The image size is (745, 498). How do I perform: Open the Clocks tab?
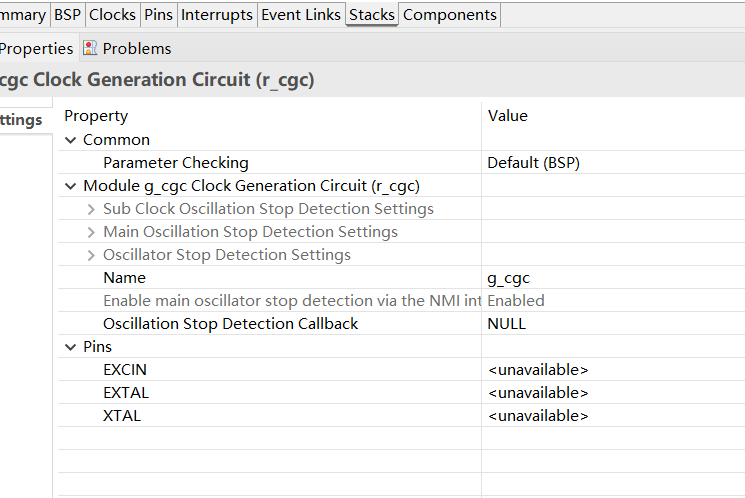click(112, 15)
